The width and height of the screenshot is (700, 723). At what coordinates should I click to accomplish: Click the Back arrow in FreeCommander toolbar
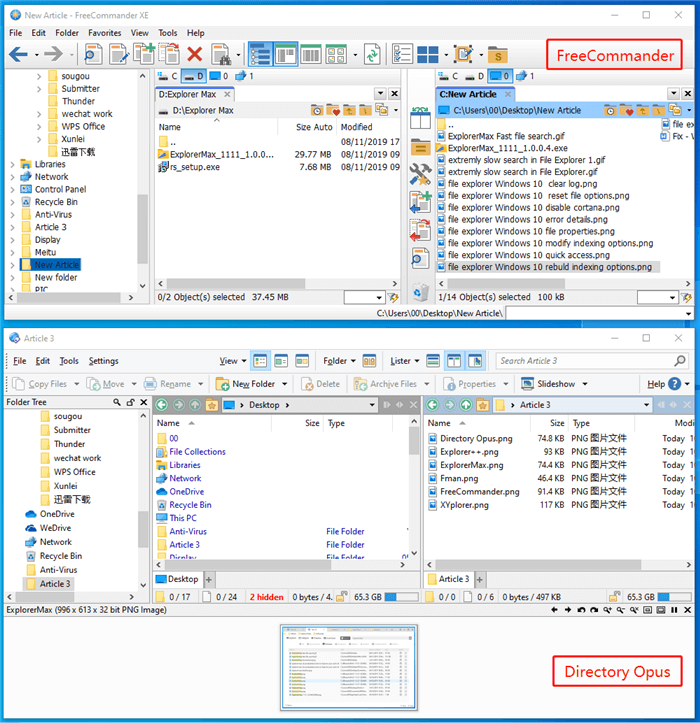18,54
